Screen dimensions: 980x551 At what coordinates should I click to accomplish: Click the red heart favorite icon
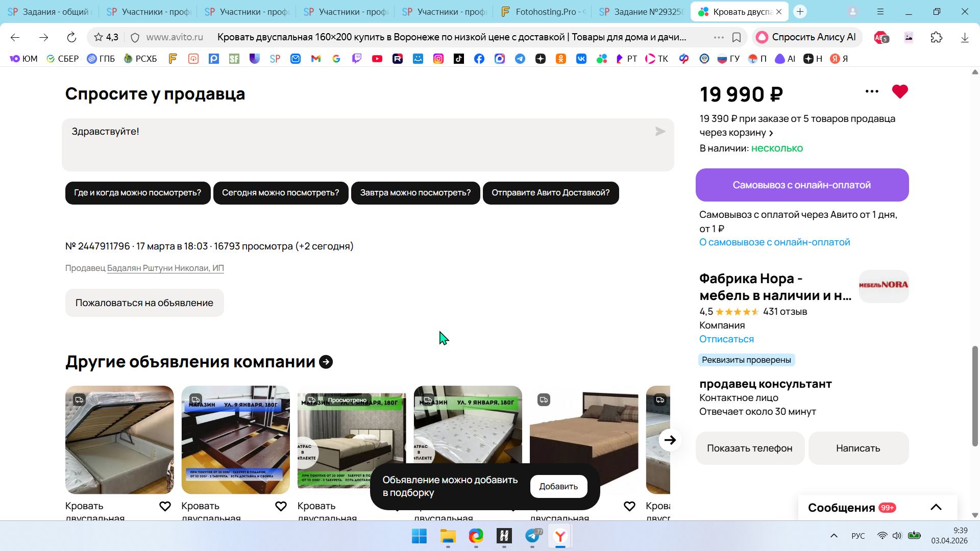(x=900, y=91)
